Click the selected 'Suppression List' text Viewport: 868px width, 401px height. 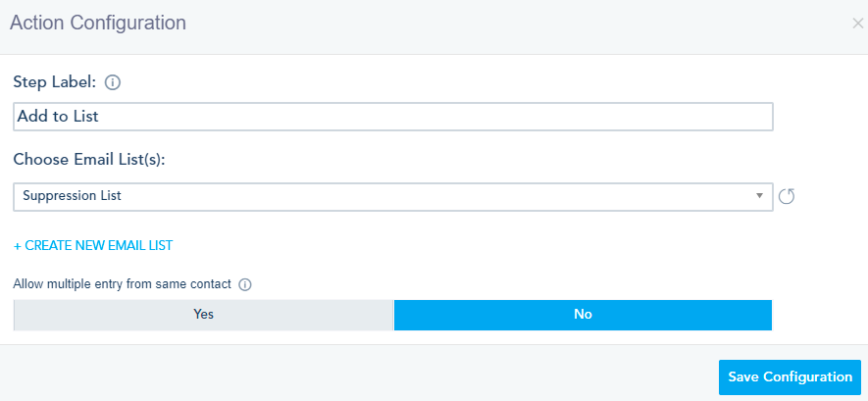coord(72,196)
